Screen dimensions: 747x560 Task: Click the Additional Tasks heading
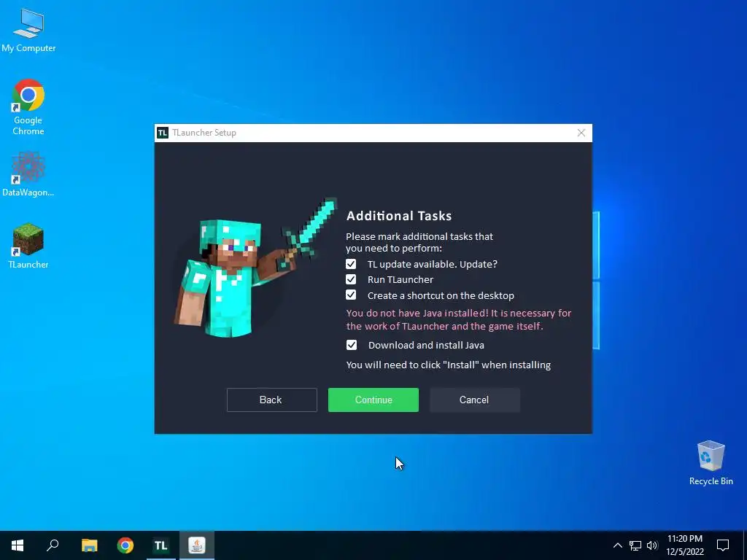[399, 216]
